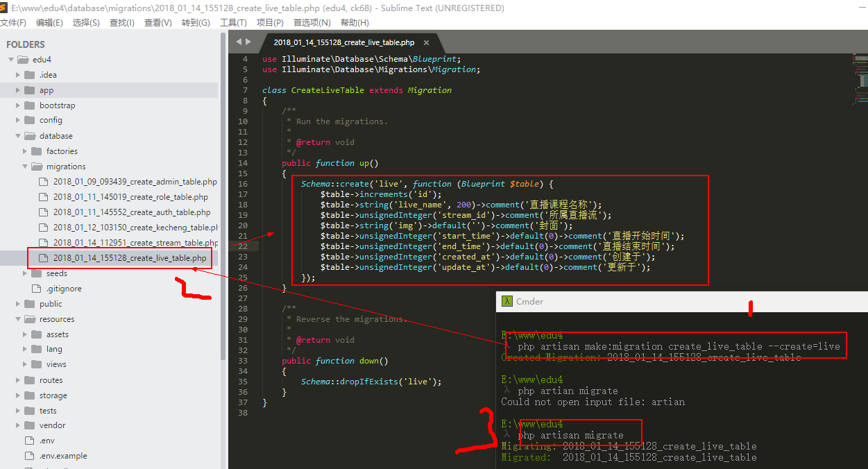Click the app folder icon in sidebar

pos(29,90)
